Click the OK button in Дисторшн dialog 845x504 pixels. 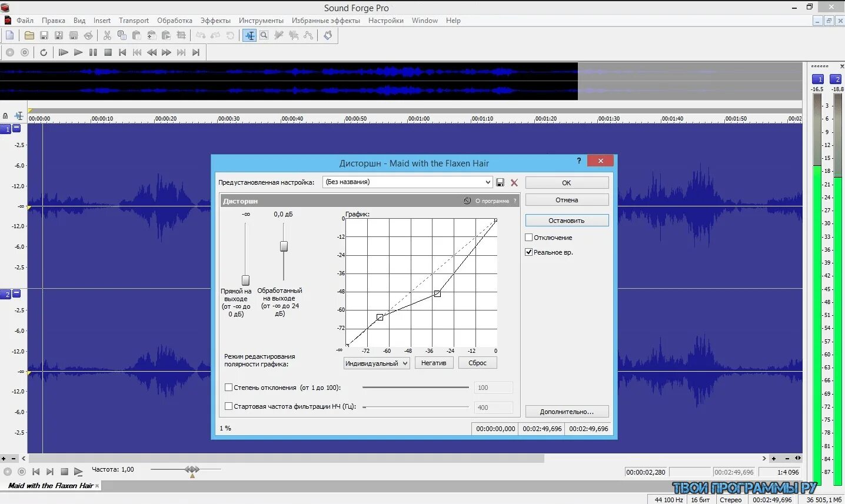click(x=567, y=183)
